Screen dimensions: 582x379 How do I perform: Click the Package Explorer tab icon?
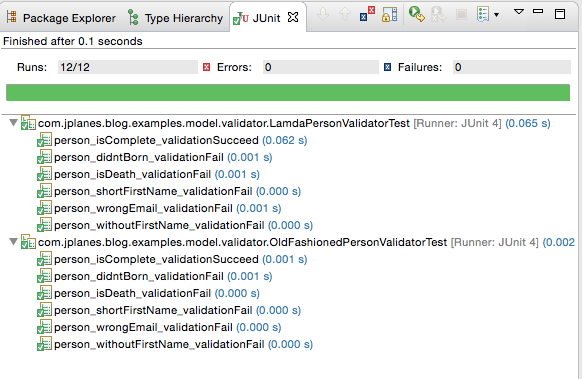[12, 17]
